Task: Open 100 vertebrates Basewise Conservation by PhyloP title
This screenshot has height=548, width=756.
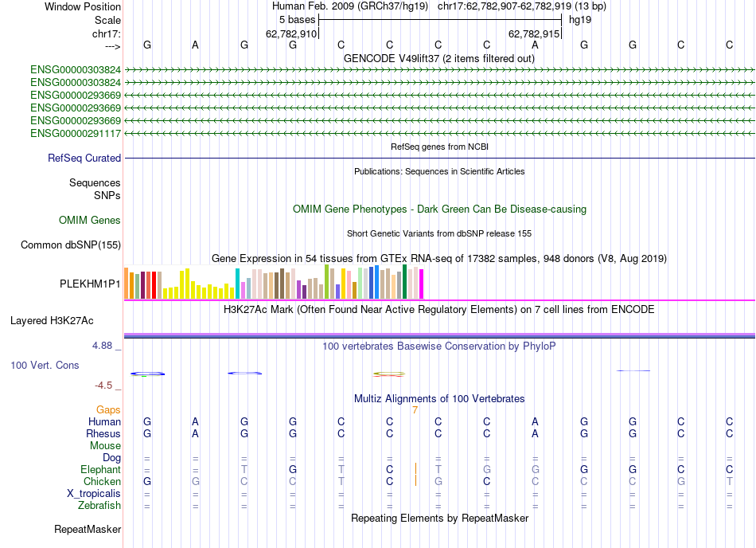Action: coord(439,346)
